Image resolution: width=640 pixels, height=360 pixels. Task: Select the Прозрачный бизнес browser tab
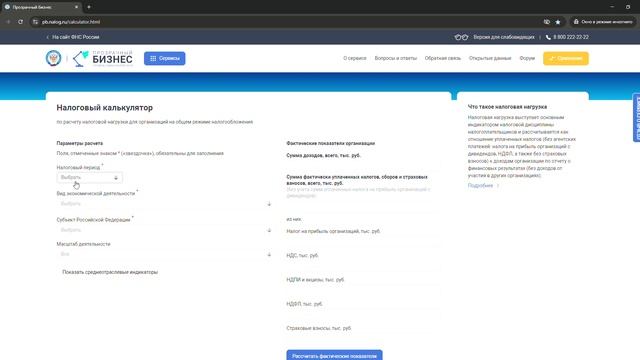(41, 7)
